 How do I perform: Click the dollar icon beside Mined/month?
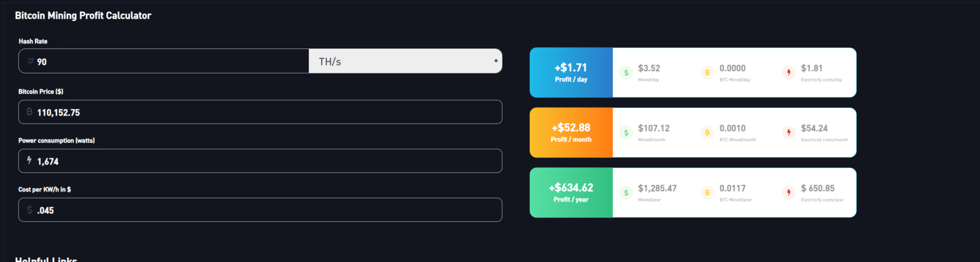click(626, 133)
